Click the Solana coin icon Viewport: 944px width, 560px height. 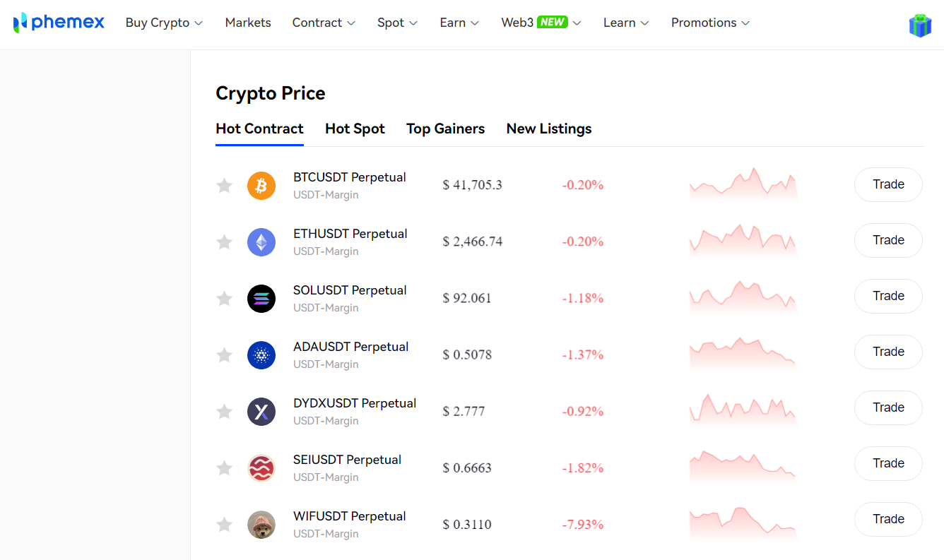pos(261,299)
